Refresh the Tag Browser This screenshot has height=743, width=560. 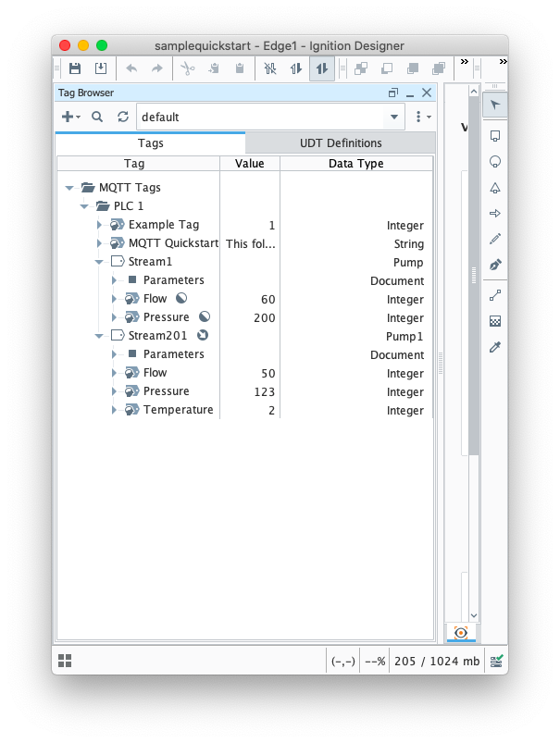(x=123, y=117)
